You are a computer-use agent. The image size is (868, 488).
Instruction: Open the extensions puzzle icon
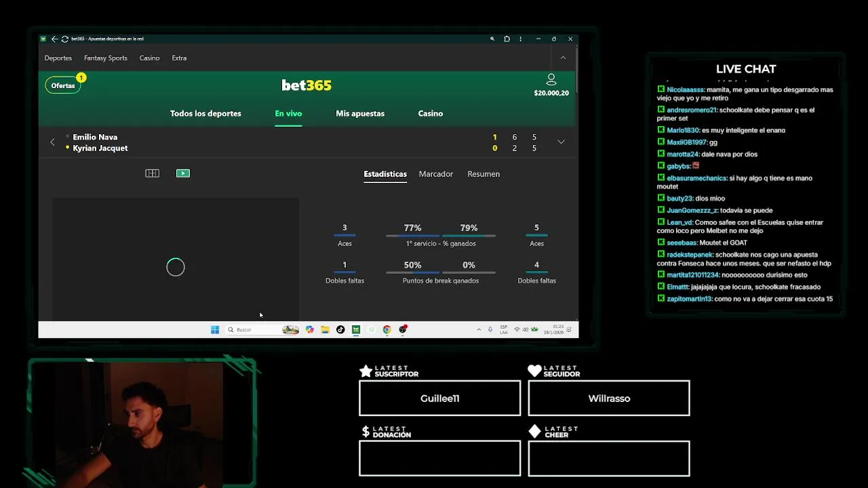click(x=507, y=39)
